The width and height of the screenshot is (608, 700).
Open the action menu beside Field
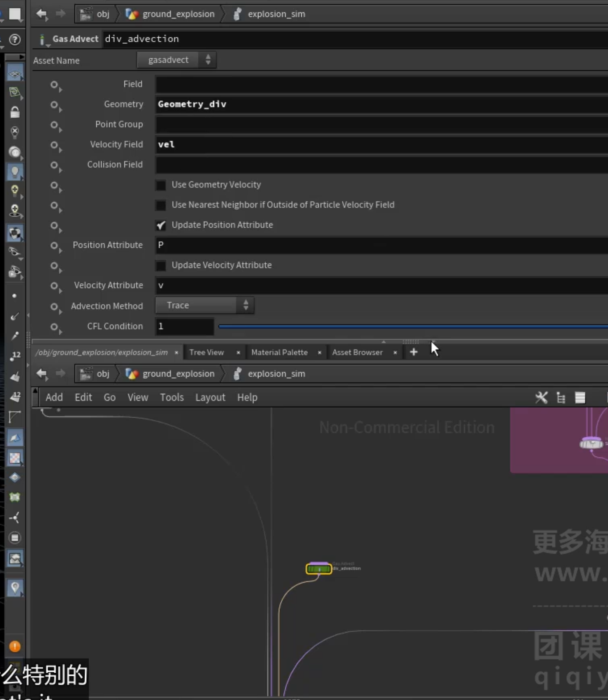56,86
